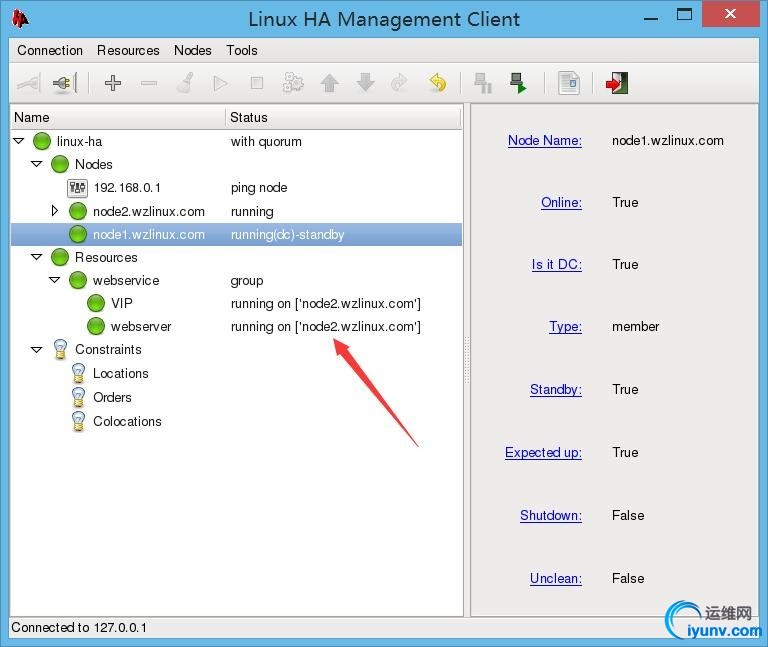
Task: Click the Standby link
Action: (556, 389)
